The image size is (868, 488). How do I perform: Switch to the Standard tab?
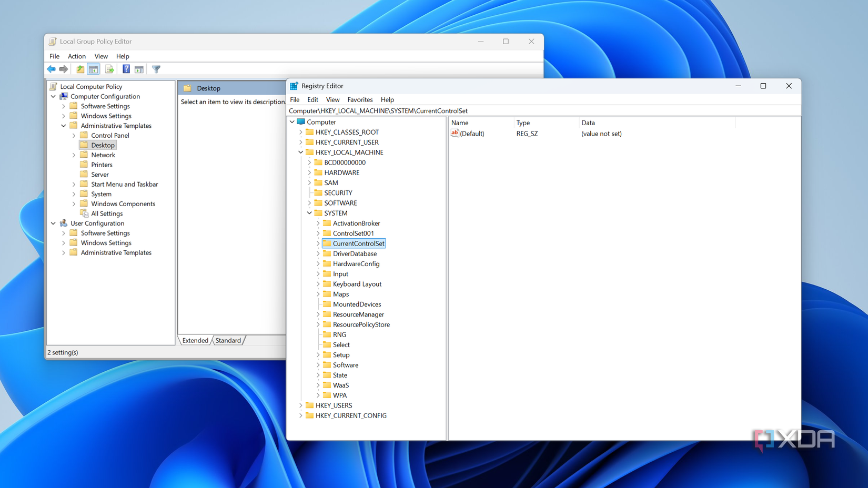[x=228, y=340]
